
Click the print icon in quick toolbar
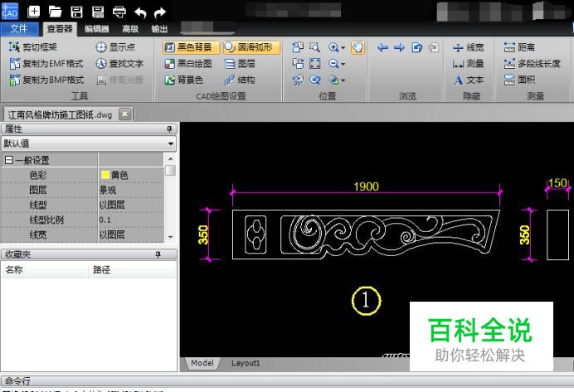tap(119, 12)
